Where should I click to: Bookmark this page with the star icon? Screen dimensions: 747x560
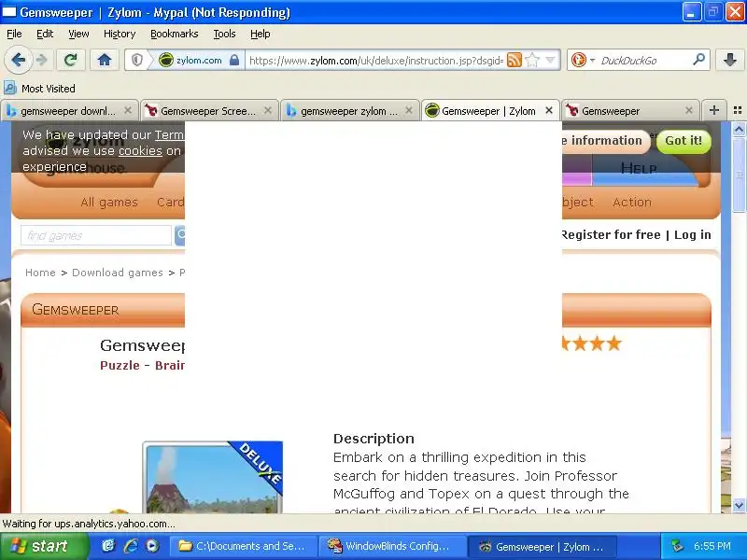point(532,60)
